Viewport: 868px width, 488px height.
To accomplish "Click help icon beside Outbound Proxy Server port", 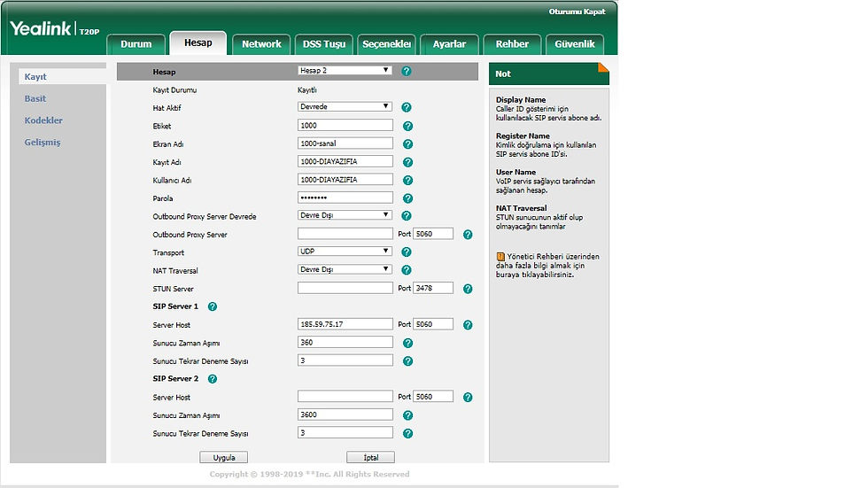I will coord(468,235).
